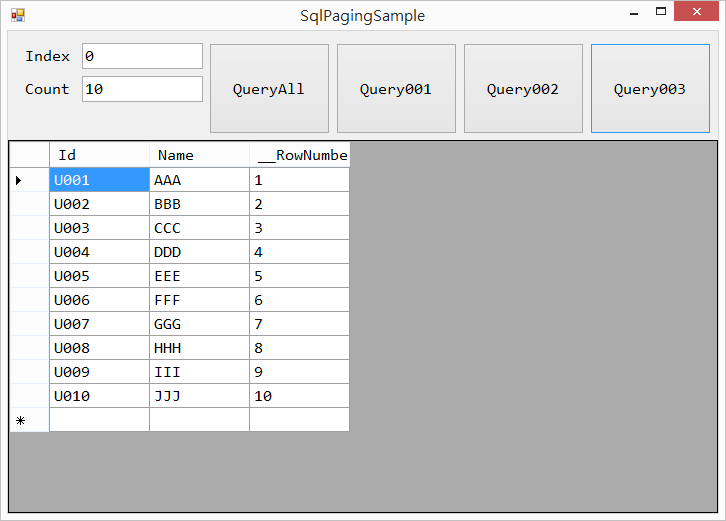The width and height of the screenshot is (726, 521).
Task: Click row number cell showing 10
Action: (299, 396)
